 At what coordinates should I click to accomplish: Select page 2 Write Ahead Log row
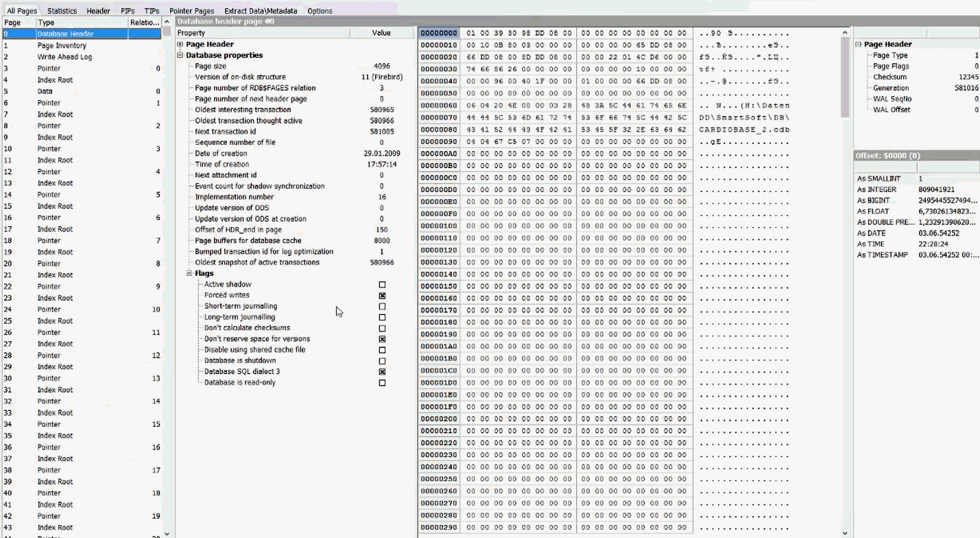(x=82, y=57)
